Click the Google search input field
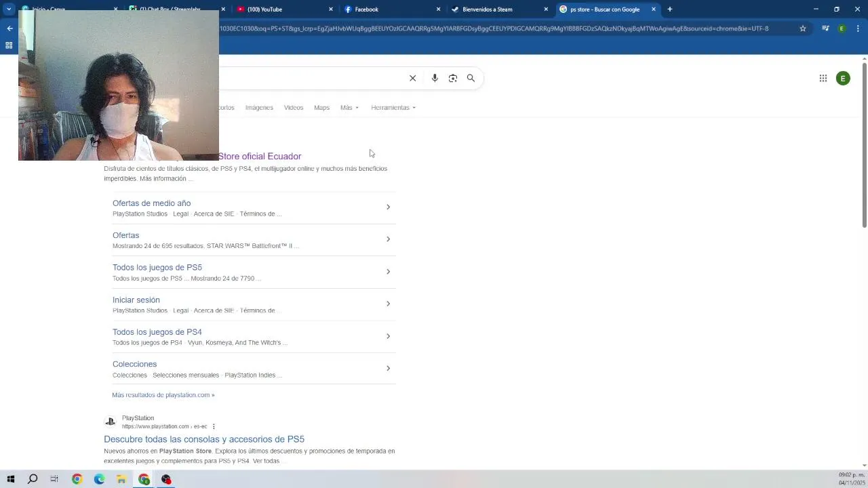The height and width of the screenshot is (488, 868). coord(312,78)
